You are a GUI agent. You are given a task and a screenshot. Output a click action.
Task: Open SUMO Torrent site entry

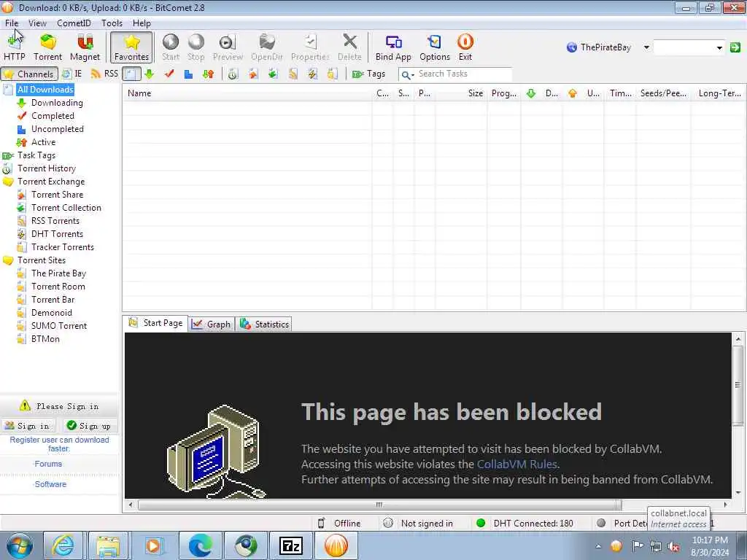59,326
